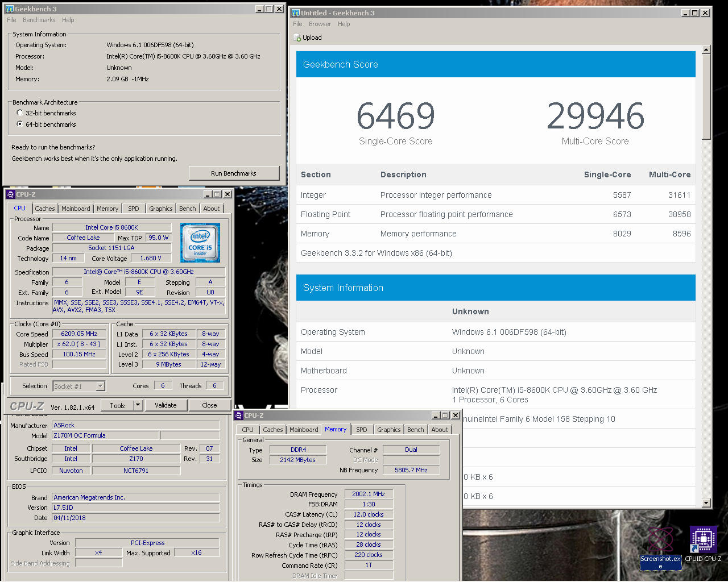Click the Level 3 9 MBytes cache field
This screenshot has width=728, height=582.
click(x=168, y=364)
